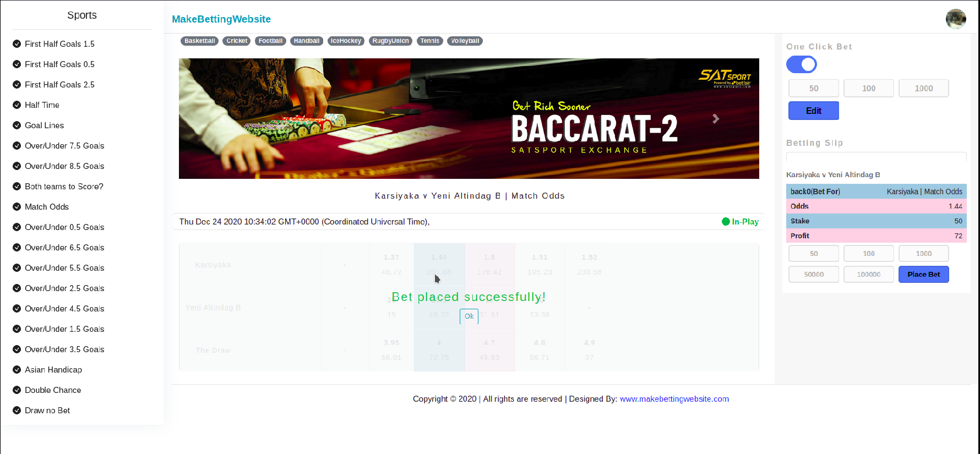Select Over/Under 4.5 Goals in the sidebar
Viewport: 980px width, 454px height.
(64, 309)
